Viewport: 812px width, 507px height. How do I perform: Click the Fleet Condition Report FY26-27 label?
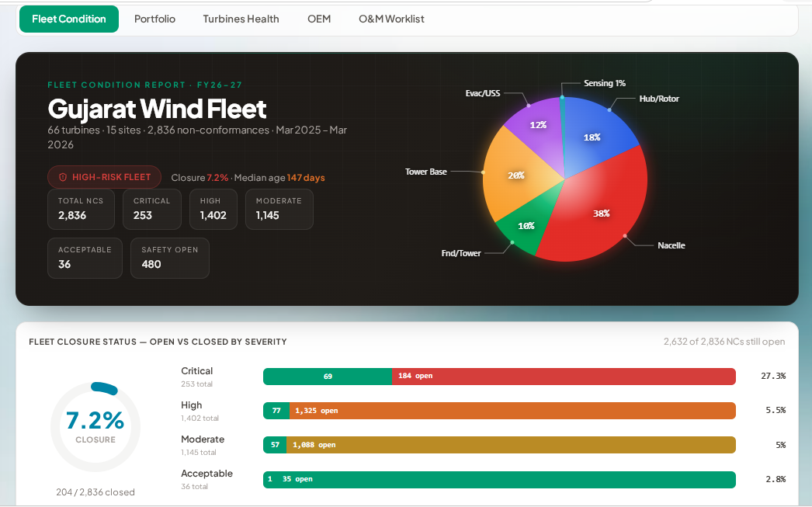[145, 85]
